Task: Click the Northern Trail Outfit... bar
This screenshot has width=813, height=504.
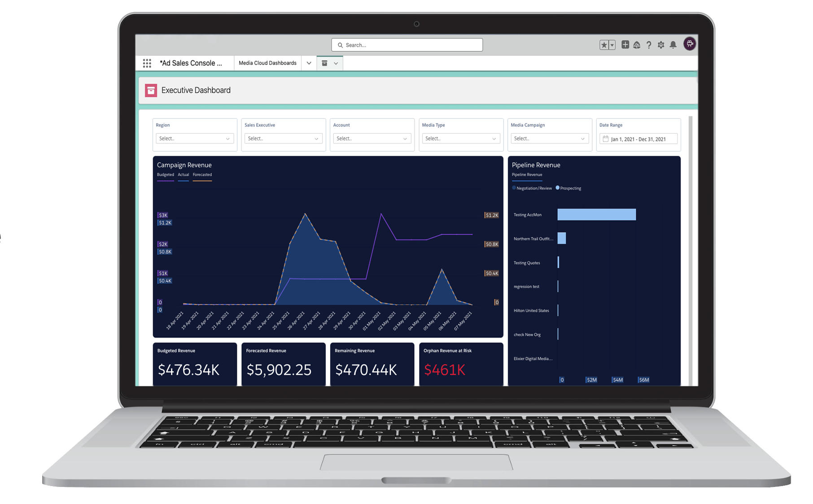Action: 562,238
